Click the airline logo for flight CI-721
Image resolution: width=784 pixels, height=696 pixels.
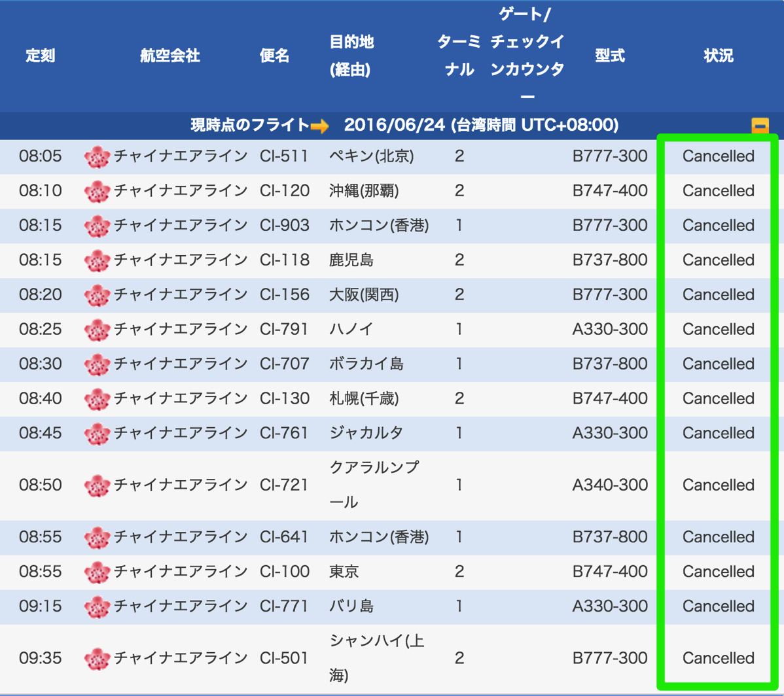click(x=97, y=485)
